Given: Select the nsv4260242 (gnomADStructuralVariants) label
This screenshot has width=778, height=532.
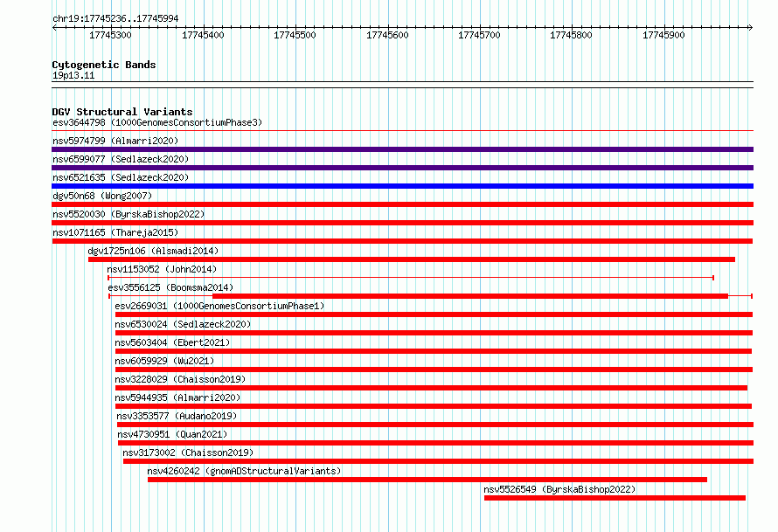Looking at the screenshot, I should [244, 471].
